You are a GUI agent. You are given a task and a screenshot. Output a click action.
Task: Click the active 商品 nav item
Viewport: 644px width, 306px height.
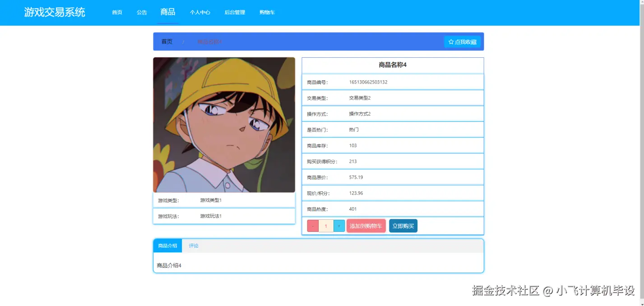tap(168, 12)
